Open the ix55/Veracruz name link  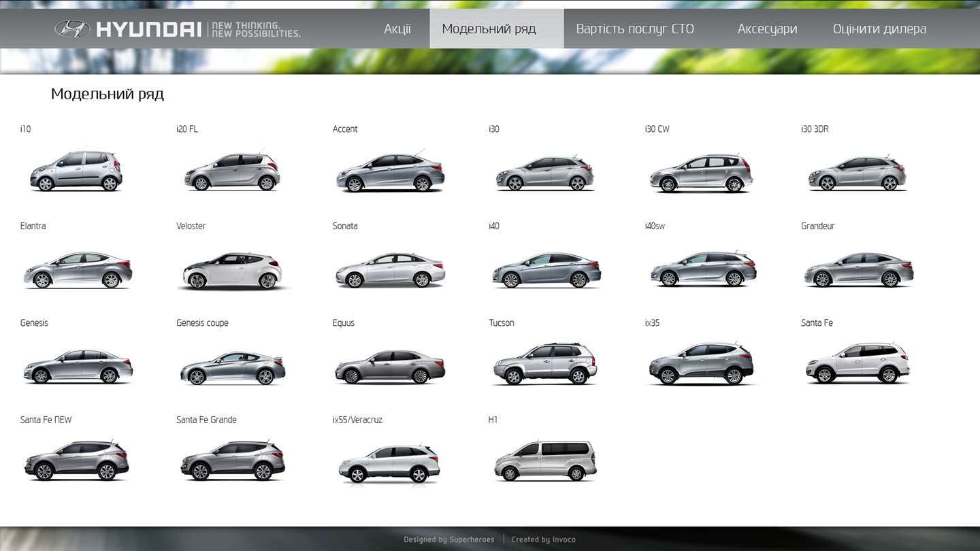pyautogui.click(x=357, y=420)
